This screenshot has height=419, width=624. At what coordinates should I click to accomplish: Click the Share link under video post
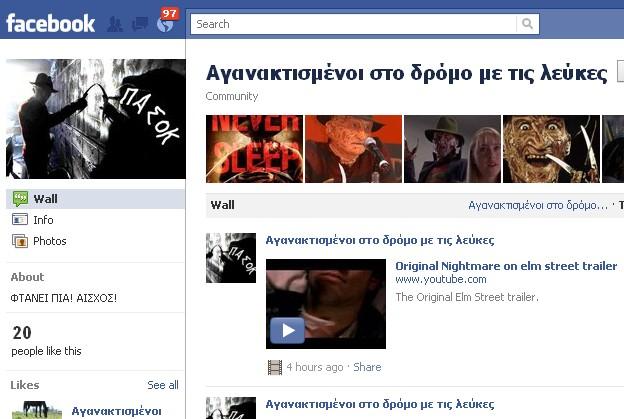tap(367, 367)
